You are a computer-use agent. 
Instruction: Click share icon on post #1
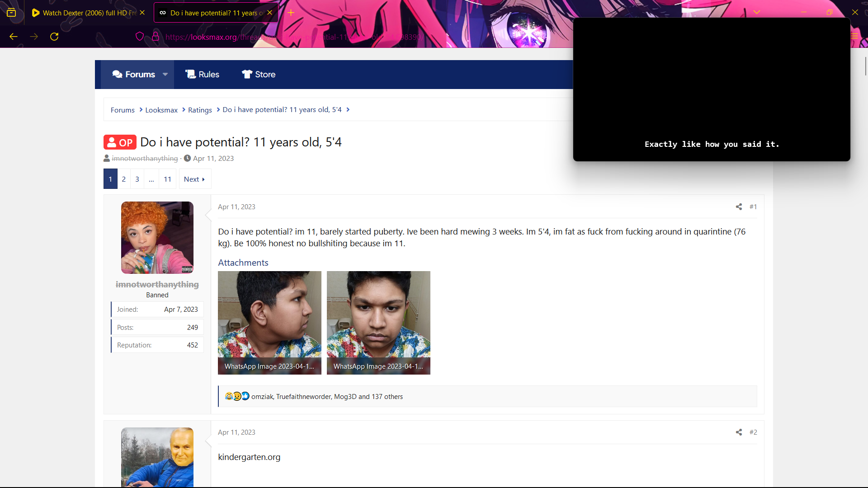[x=739, y=206]
